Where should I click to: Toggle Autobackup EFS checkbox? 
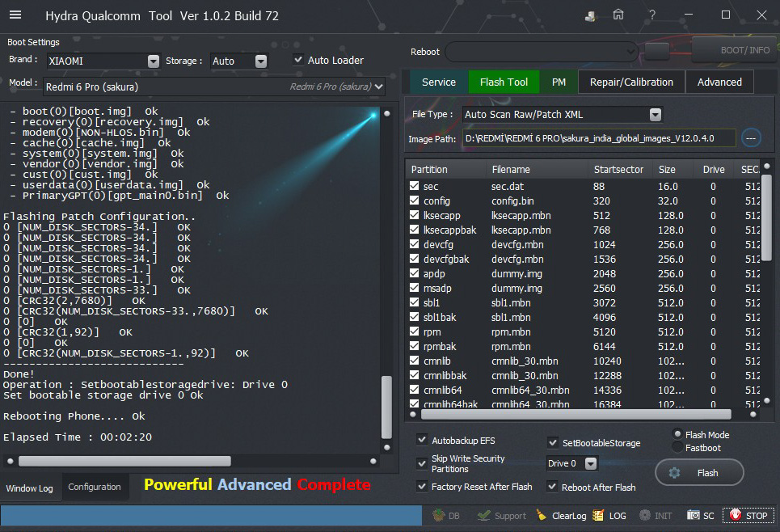click(422, 440)
